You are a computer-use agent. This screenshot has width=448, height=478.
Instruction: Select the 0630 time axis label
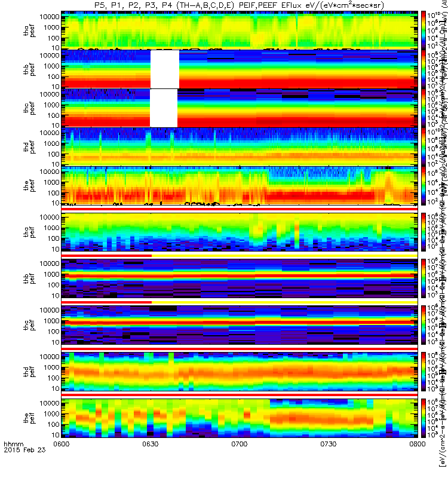point(151,444)
